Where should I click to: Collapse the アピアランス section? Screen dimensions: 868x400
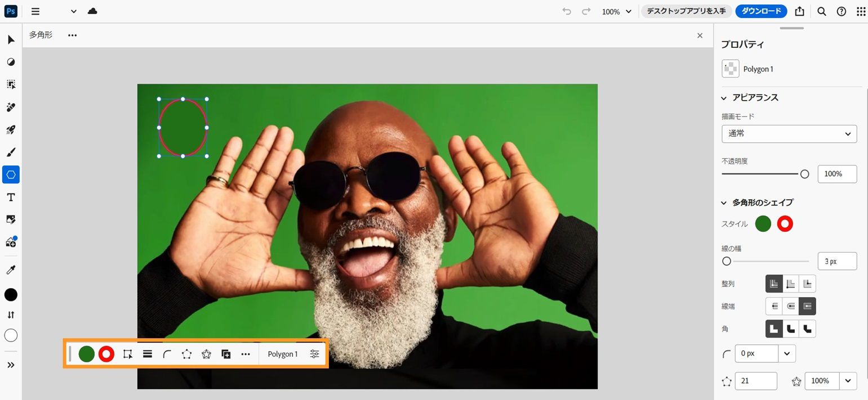click(x=724, y=97)
